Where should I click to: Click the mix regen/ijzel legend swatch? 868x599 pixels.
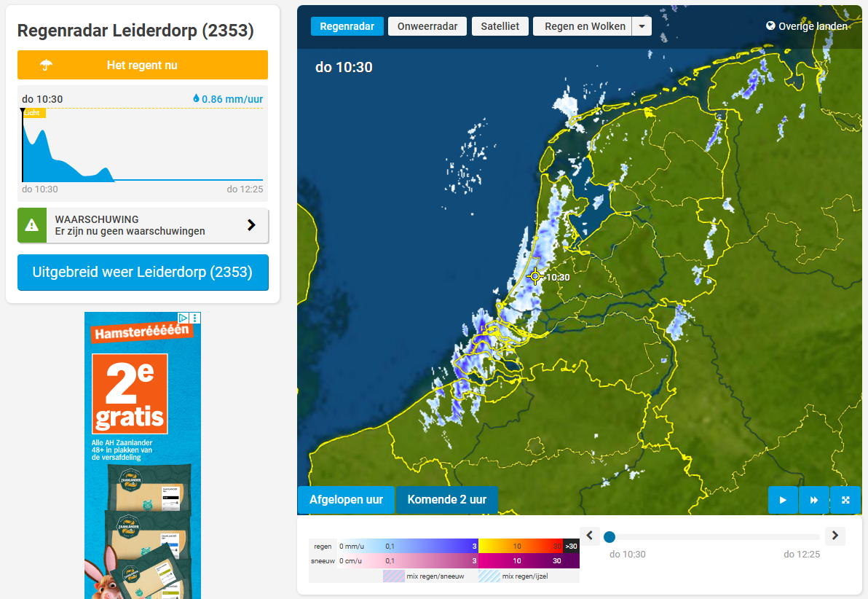tap(489, 576)
